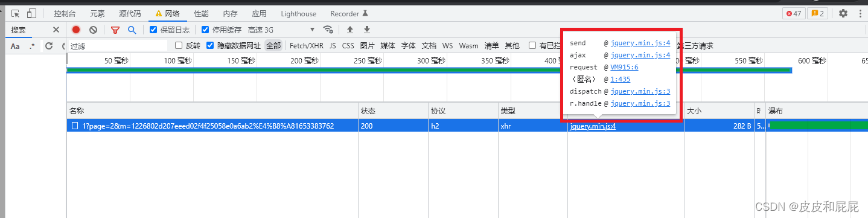Select the 1?page=2&m= request row
Screen dimensions: 868x218
(x=467, y=126)
